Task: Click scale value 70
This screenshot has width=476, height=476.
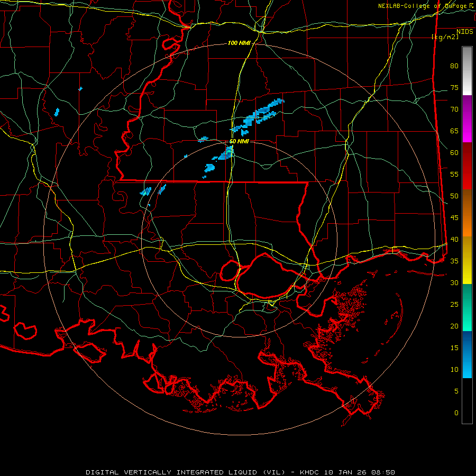Action: pyautogui.click(x=454, y=109)
